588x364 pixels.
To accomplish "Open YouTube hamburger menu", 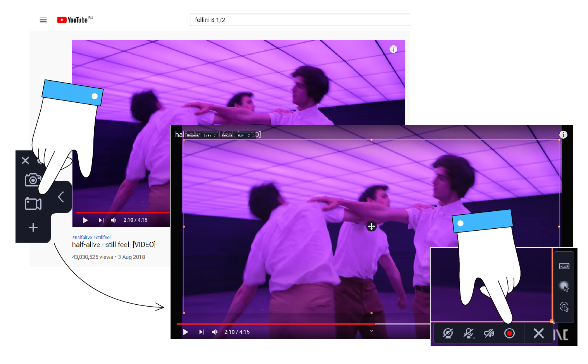I will [43, 20].
